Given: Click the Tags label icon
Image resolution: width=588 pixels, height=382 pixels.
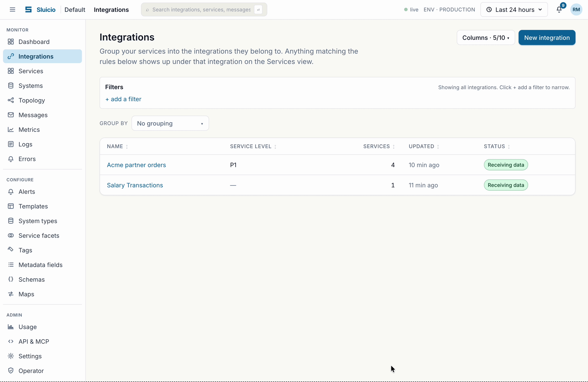Looking at the screenshot, I should coord(11,250).
